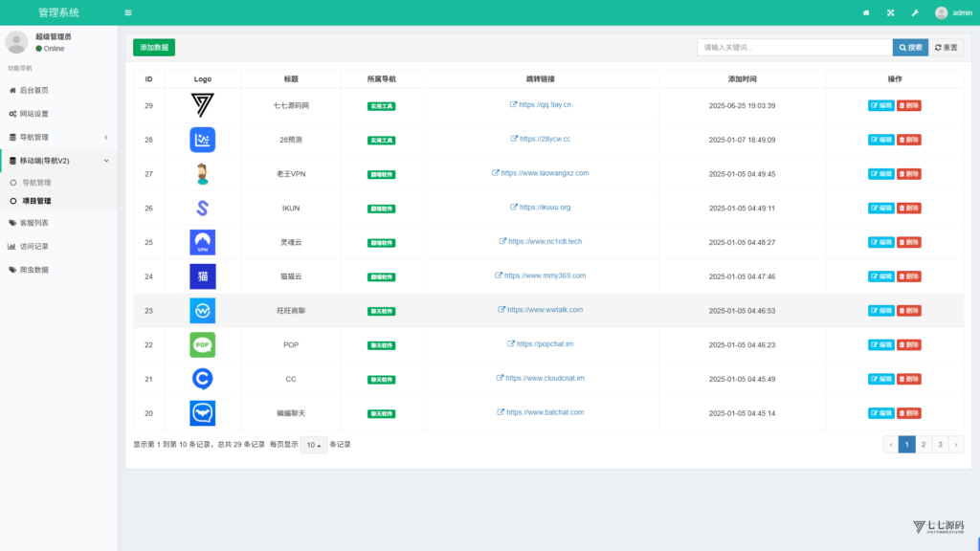Open 访问记录 in sidebar
The image size is (980, 551).
[x=58, y=246]
